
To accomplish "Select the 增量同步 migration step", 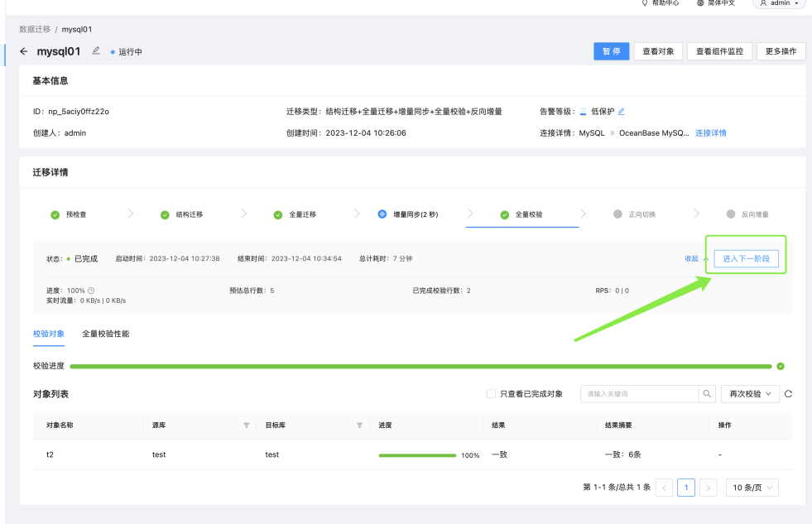I will 410,214.
